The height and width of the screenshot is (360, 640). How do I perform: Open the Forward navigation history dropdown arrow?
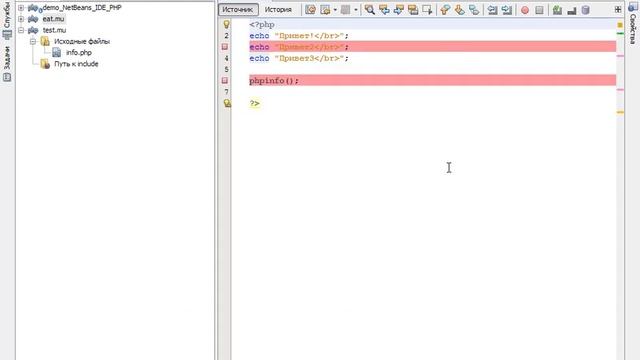(x=356, y=10)
